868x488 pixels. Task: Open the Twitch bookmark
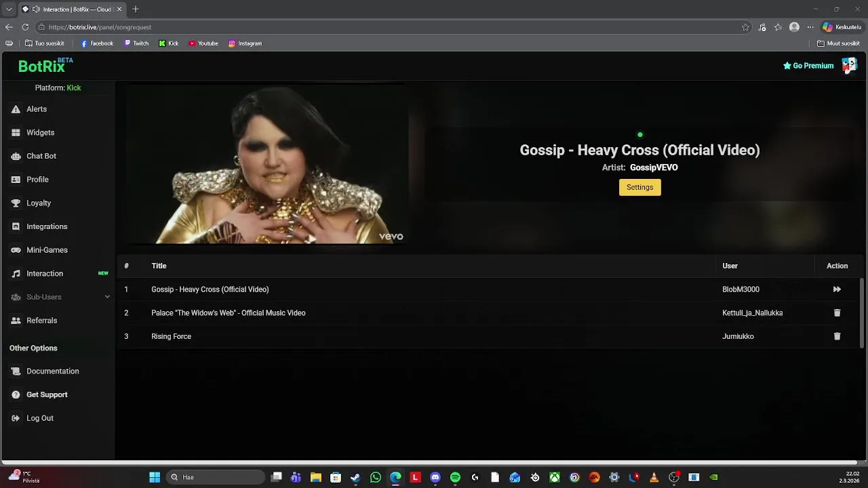point(136,43)
